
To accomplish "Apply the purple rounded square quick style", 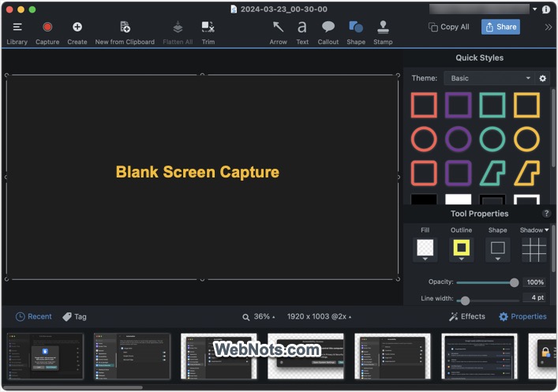I will coord(458,174).
